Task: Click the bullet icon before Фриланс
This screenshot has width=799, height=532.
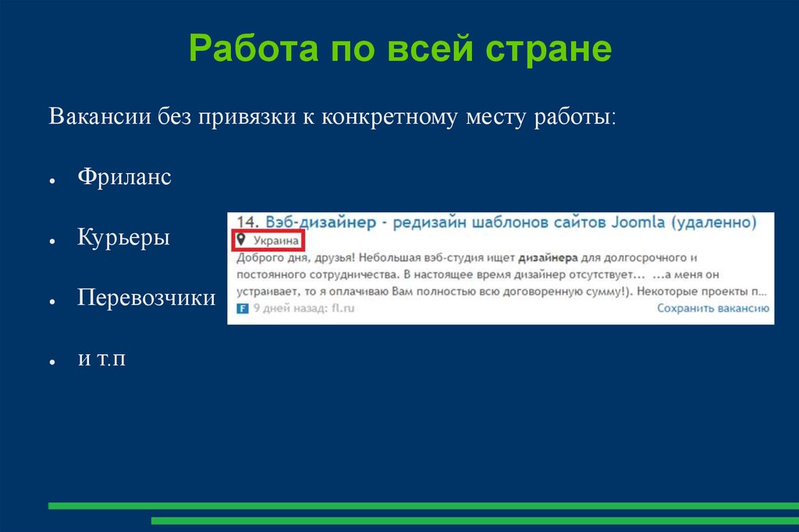Action: point(53,181)
